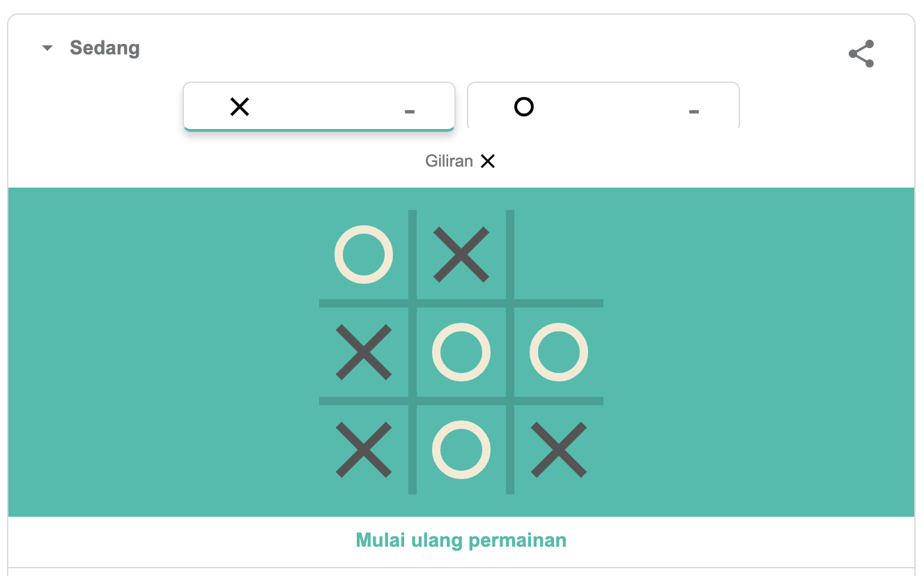Click the share icon
Image resolution: width=924 pixels, height=576 pixels.
861,54
